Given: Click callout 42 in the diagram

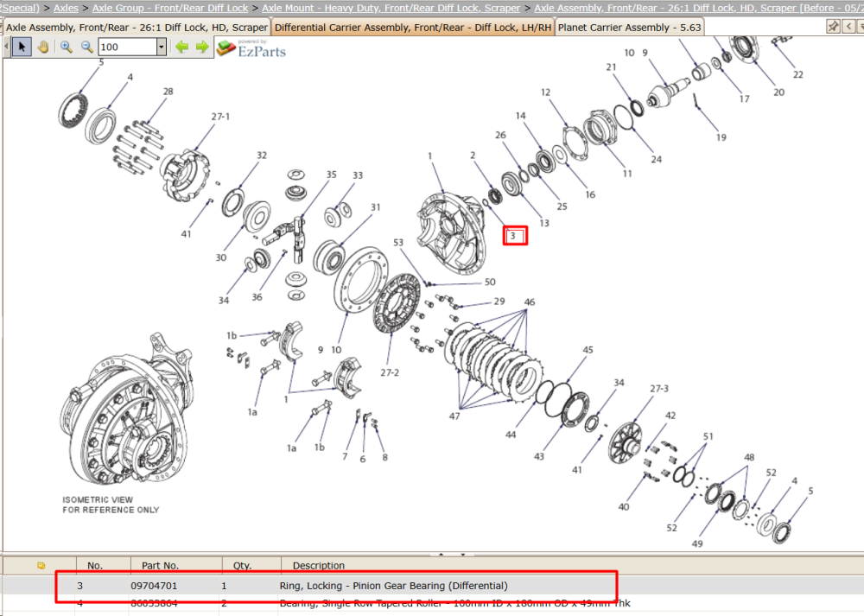Looking at the screenshot, I should pos(670,416).
